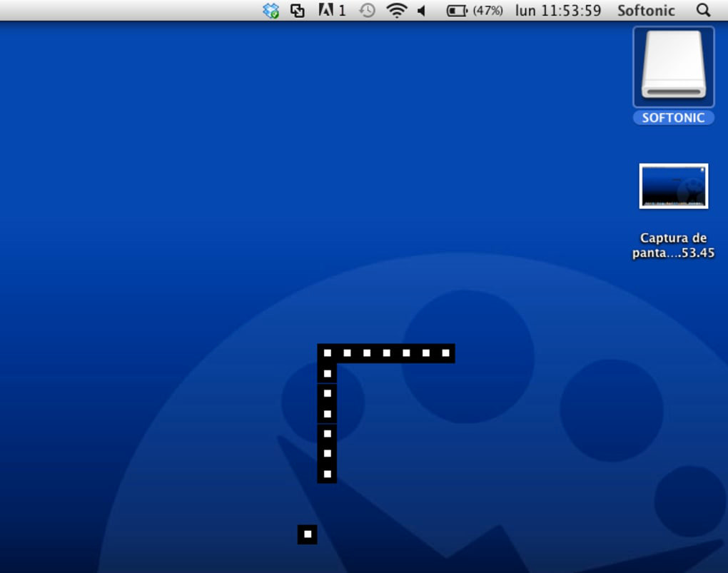Select the Captura de pantalla thumbnail
The height and width of the screenshot is (573, 728).
[x=673, y=186]
